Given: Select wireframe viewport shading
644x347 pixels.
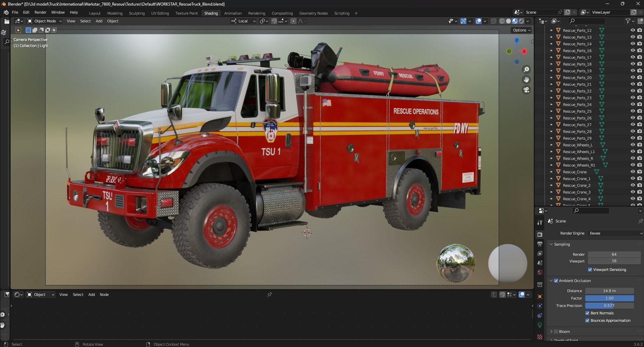Looking at the screenshot, I should (x=502, y=21).
